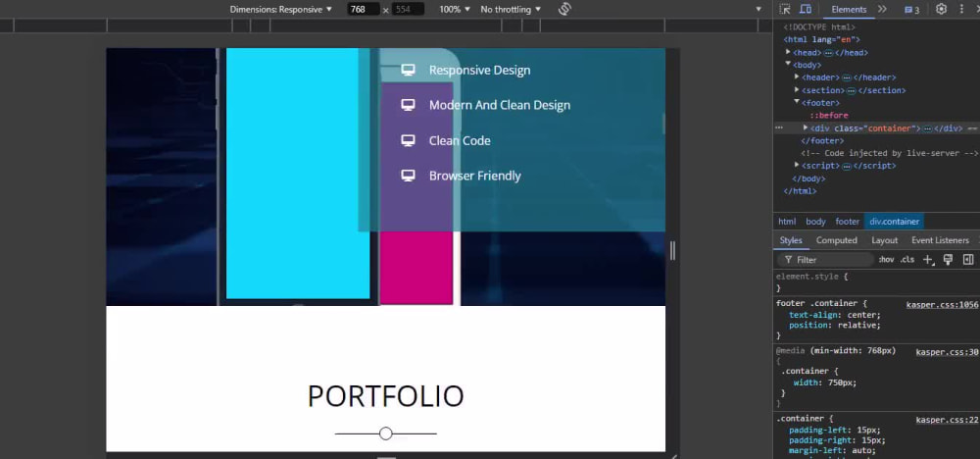The height and width of the screenshot is (459, 980).
Task: Select html in the breadcrumb trail
Action: point(787,222)
